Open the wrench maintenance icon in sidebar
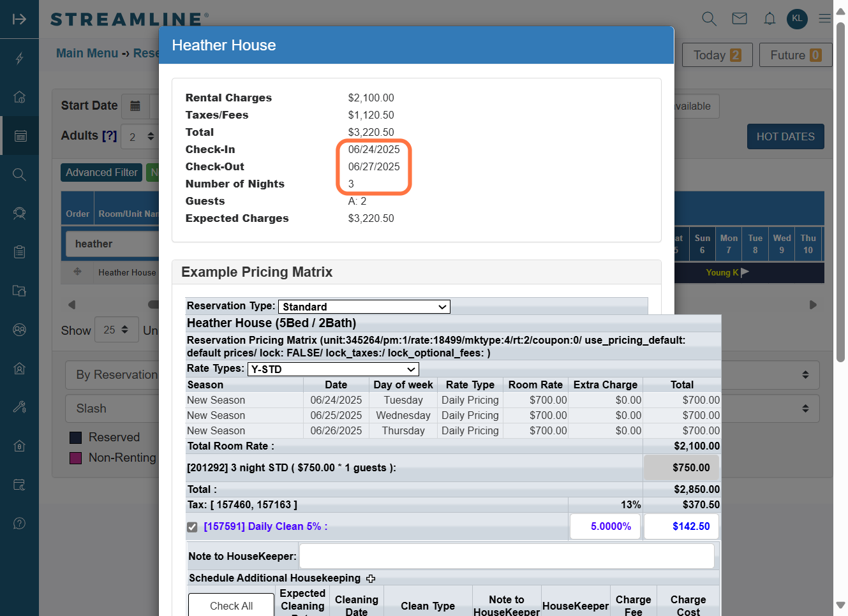Image resolution: width=848 pixels, height=616 pixels. [20, 407]
